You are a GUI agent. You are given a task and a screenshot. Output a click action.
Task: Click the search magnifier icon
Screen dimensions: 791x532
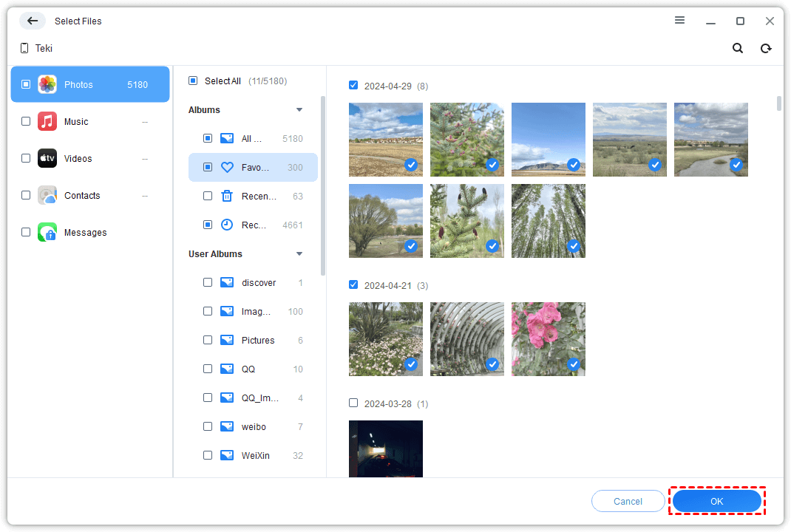[737, 48]
